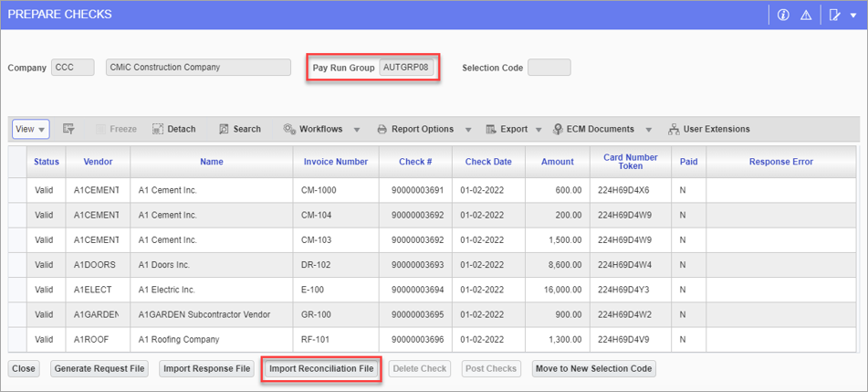Open ECM Documents

[593, 129]
